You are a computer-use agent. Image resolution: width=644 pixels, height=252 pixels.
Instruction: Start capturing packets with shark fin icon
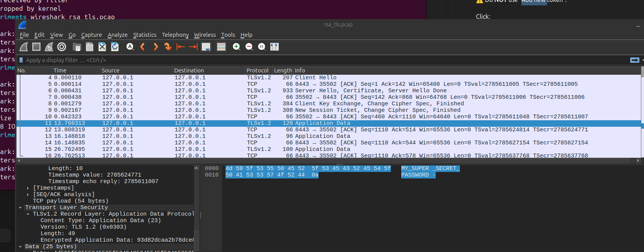24,47
